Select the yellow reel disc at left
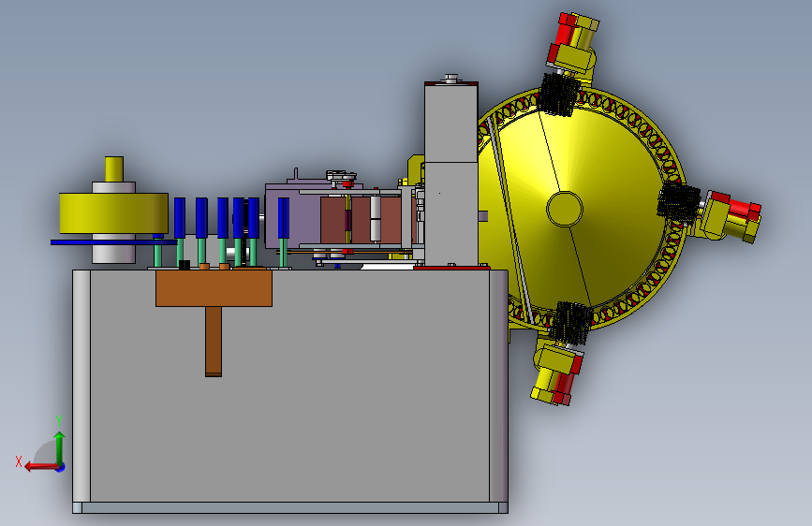The height and width of the screenshot is (526, 812). click(113, 212)
